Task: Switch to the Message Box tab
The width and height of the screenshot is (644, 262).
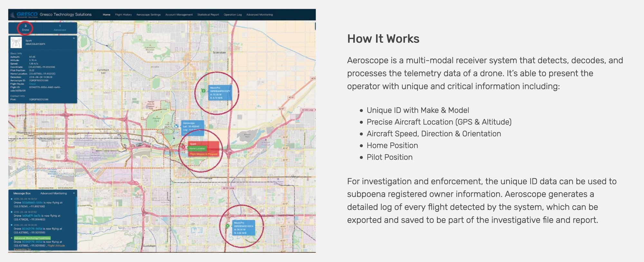Action: (x=22, y=193)
